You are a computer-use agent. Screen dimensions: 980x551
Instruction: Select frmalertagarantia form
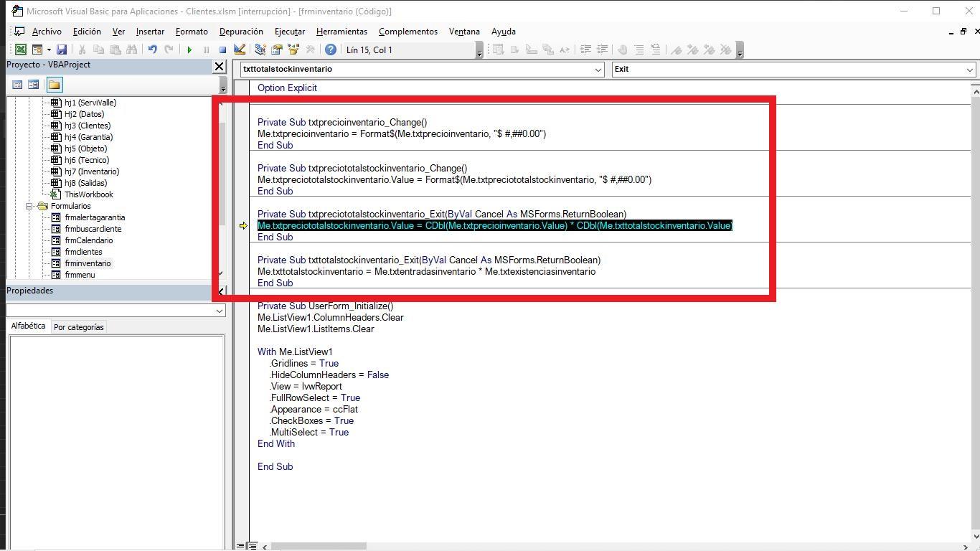click(95, 217)
